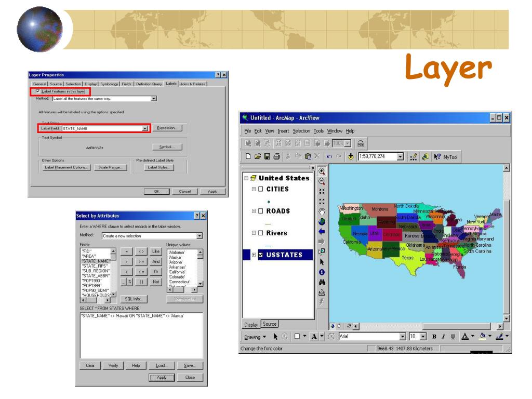Select the Identify tool icon
This screenshot has width=532, height=399.
(x=322, y=272)
